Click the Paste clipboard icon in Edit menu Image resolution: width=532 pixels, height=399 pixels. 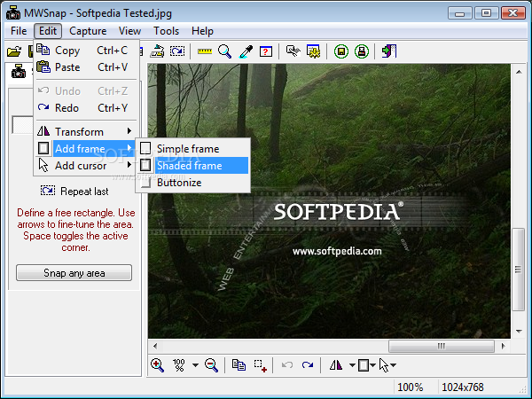pos(43,66)
